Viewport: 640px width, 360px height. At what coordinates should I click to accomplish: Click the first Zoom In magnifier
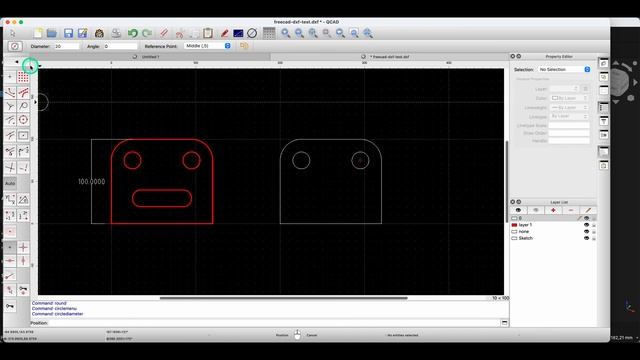pos(286,33)
